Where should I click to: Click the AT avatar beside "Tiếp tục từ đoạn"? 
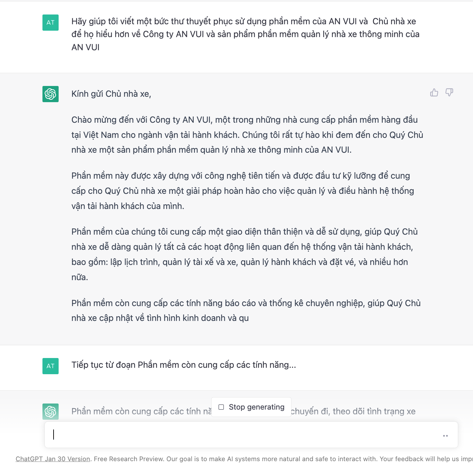click(51, 366)
